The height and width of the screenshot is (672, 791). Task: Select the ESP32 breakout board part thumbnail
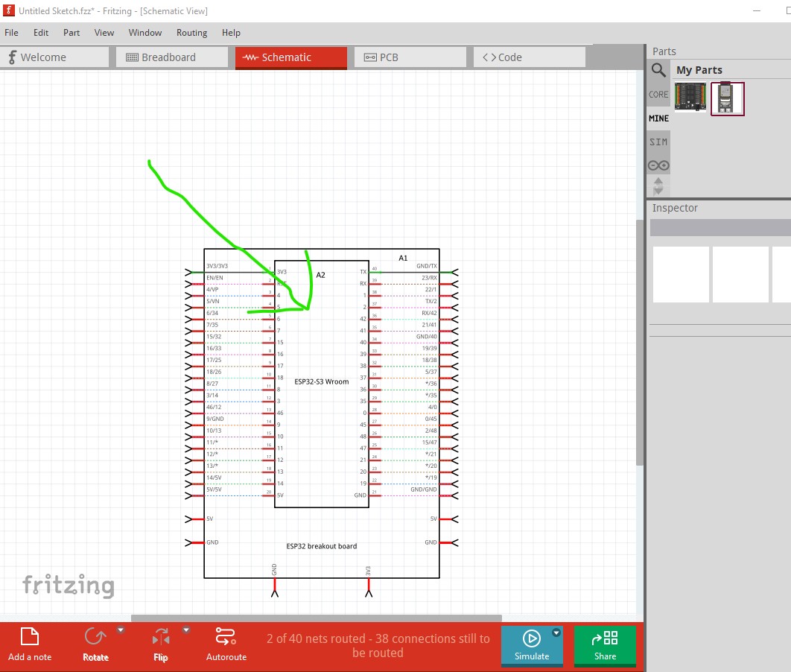[690, 97]
